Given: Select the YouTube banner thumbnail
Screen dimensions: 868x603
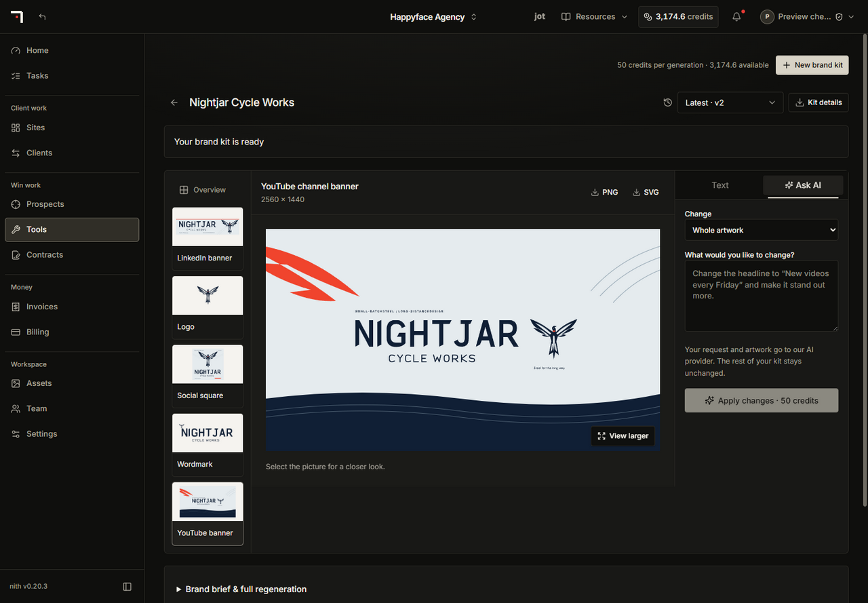Looking at the screenshot, I should (x=208, y=513).
